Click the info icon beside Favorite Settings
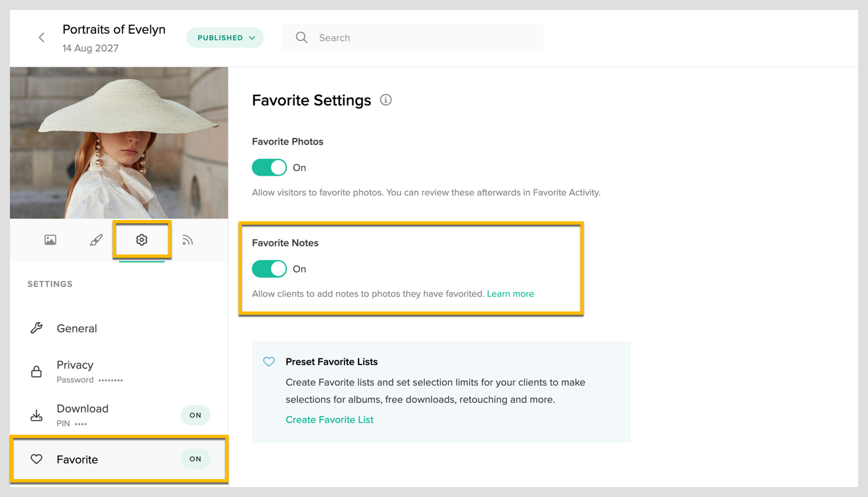This screenshot has height=497, width=868. coord(386,100)
